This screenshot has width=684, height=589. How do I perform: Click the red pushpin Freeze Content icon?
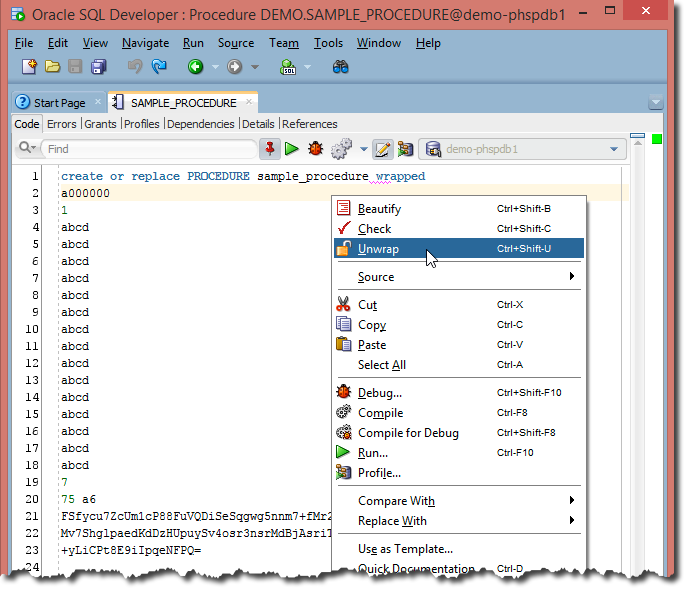tap(270, 149)
